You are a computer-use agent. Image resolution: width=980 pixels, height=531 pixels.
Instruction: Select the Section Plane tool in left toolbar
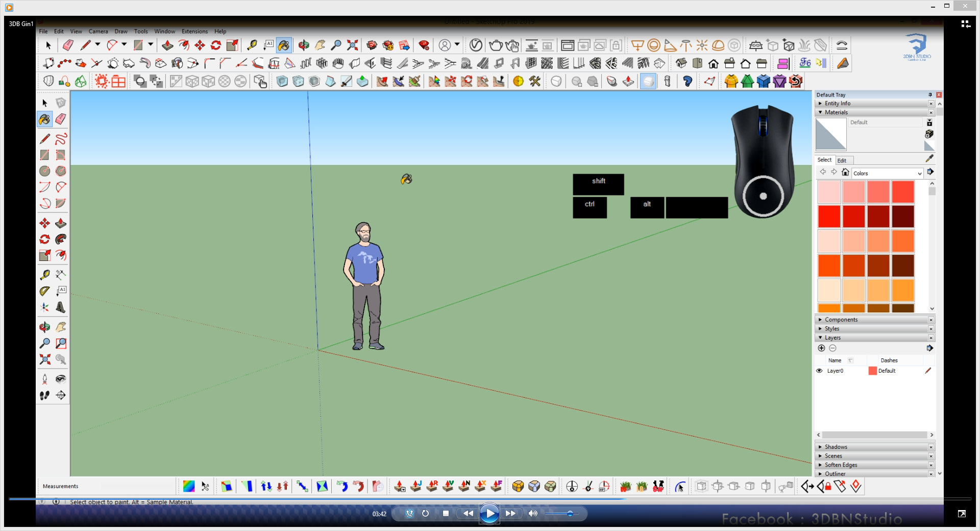pyautogui.click(x=61, y=395)
